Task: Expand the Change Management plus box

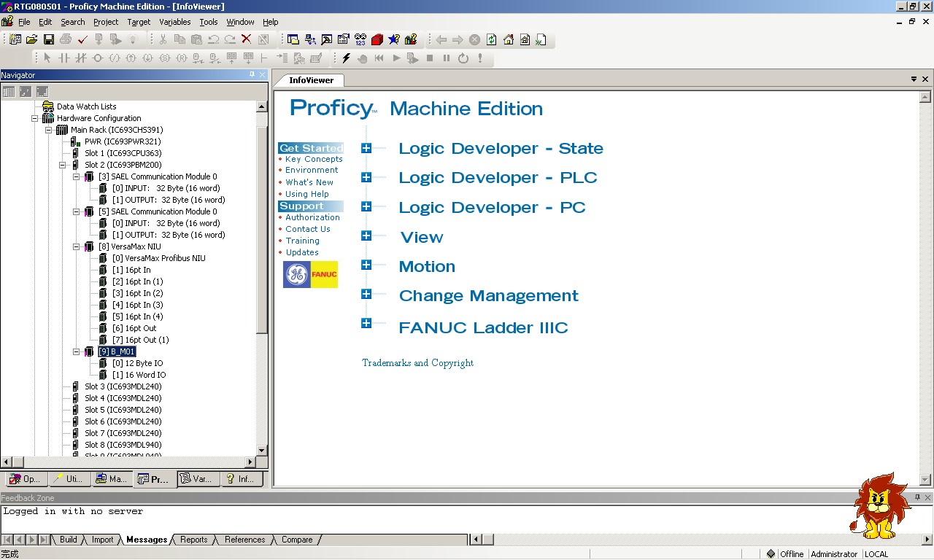Action: [366, 294]
